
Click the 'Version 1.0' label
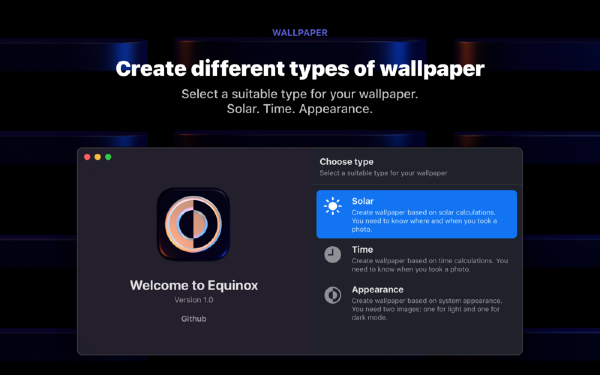click(194, 300)
